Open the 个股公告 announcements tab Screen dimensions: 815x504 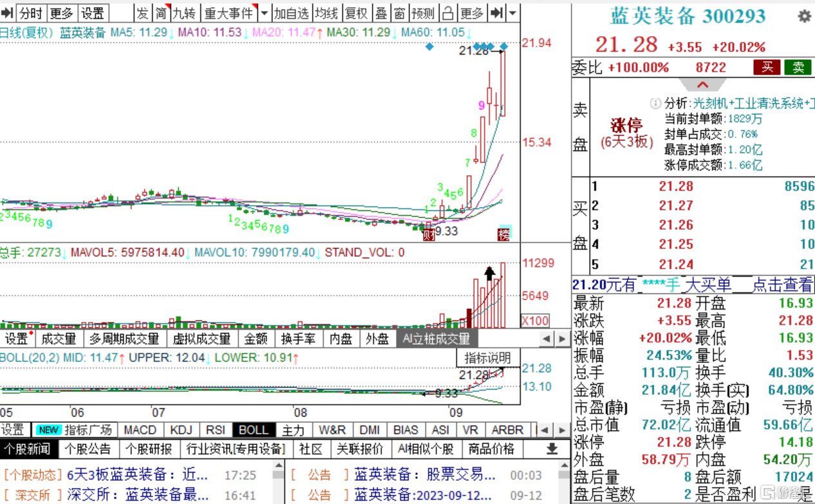(89, 449)
